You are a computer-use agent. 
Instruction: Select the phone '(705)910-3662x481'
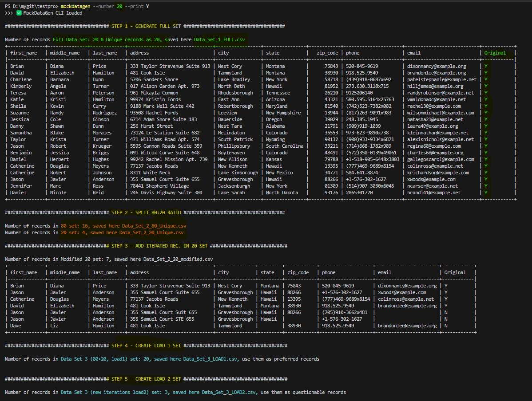(344, 312)
